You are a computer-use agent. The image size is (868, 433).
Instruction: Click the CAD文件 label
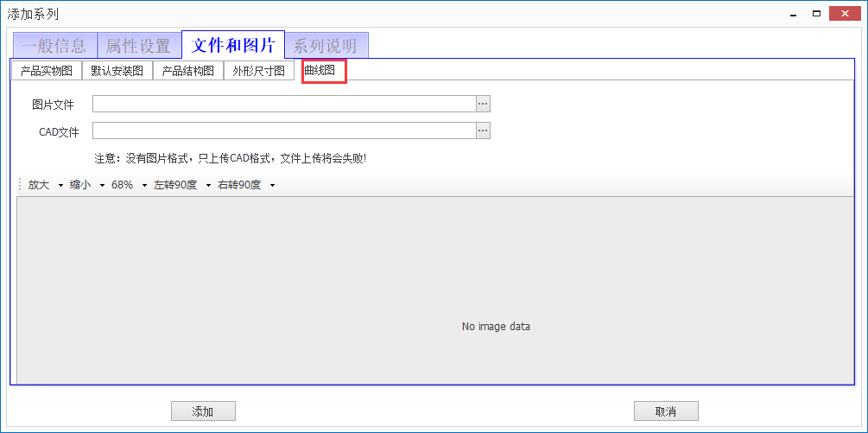pos(59,131)
